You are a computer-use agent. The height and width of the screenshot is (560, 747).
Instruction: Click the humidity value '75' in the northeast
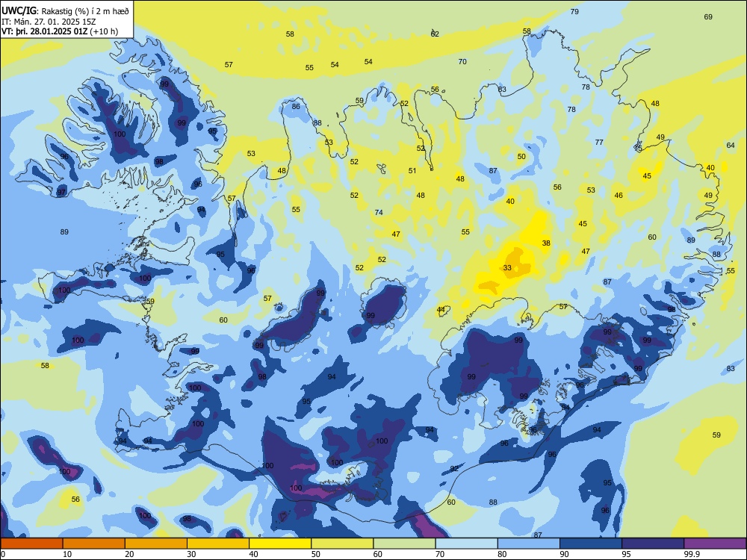click(638, 149)
